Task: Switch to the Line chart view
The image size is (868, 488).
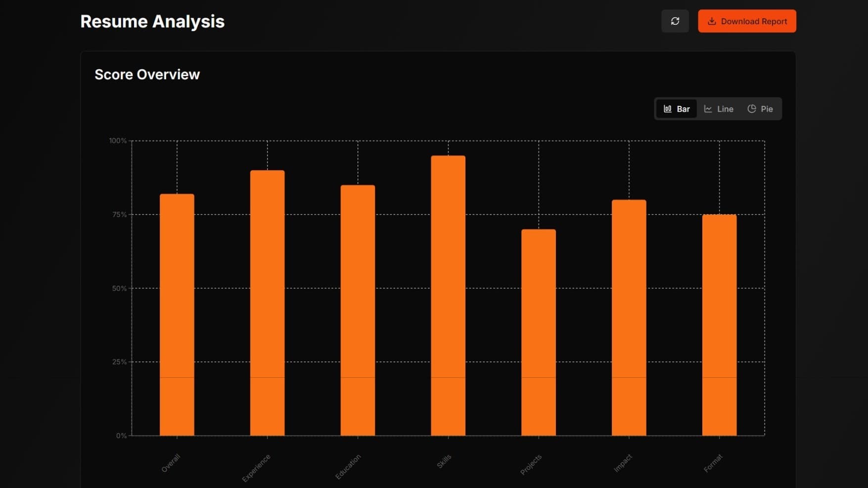Action: 718,109
